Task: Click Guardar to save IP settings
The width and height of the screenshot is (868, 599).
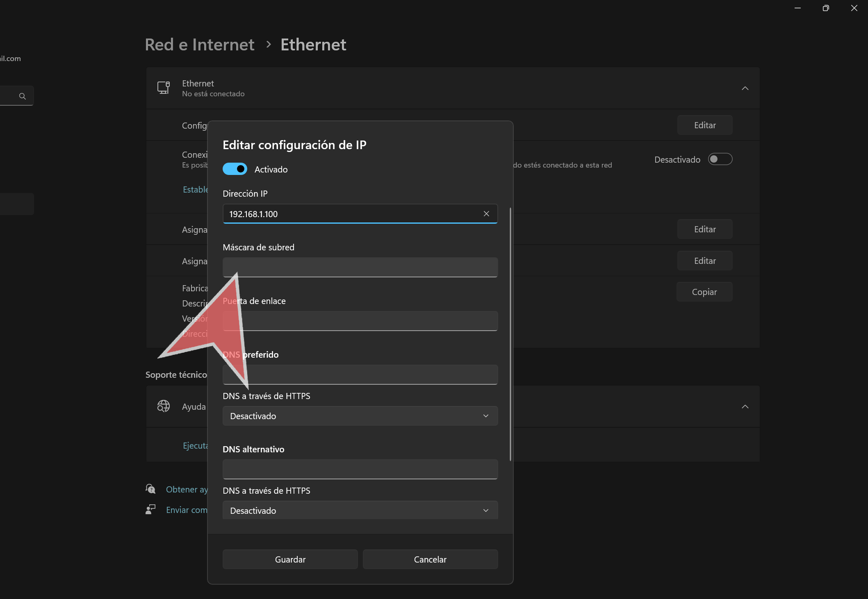Action: click(x=290, y=559)
